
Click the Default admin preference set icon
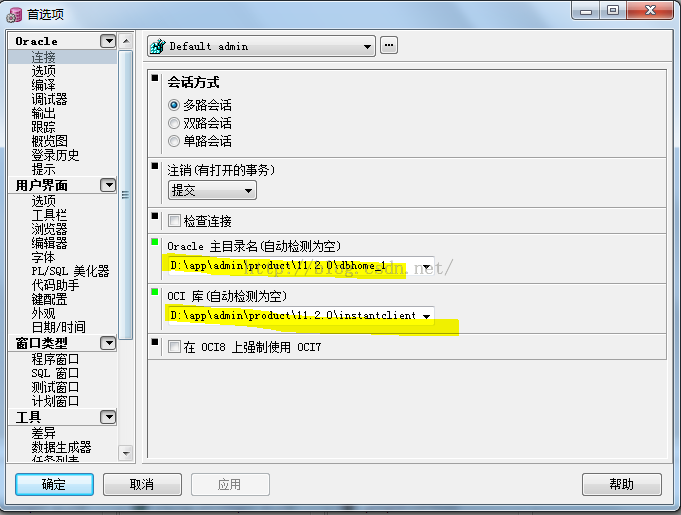tap(158, 46)
